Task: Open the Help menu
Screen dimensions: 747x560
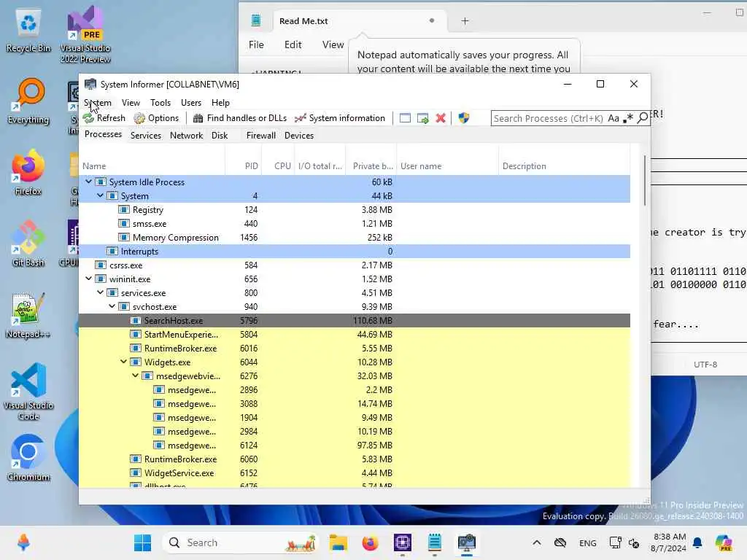Action: click(220, 102)
